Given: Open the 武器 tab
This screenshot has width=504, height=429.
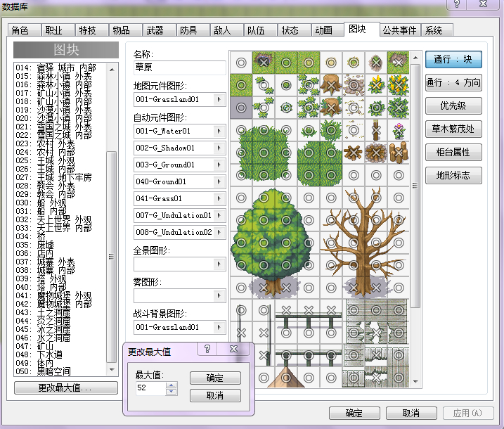Looking at the screenshot, I should 159,30.
